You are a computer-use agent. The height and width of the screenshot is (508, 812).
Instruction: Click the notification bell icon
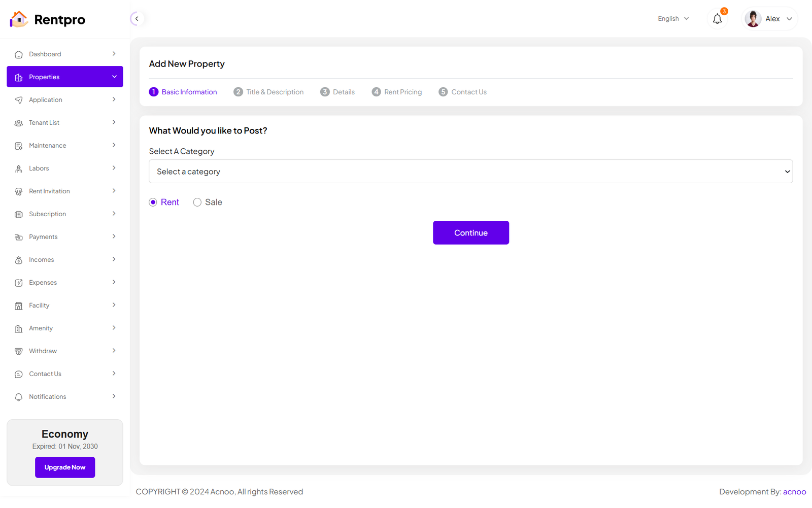pos(717,19)
